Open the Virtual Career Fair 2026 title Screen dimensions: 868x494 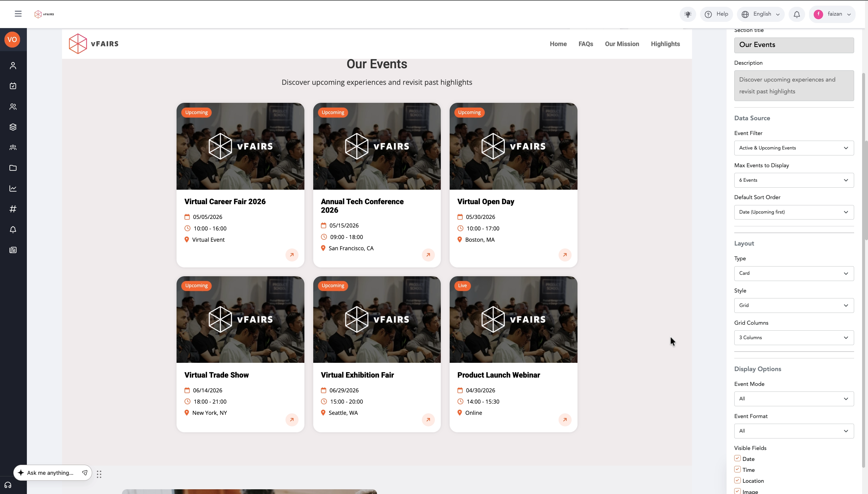click(225, 201)
